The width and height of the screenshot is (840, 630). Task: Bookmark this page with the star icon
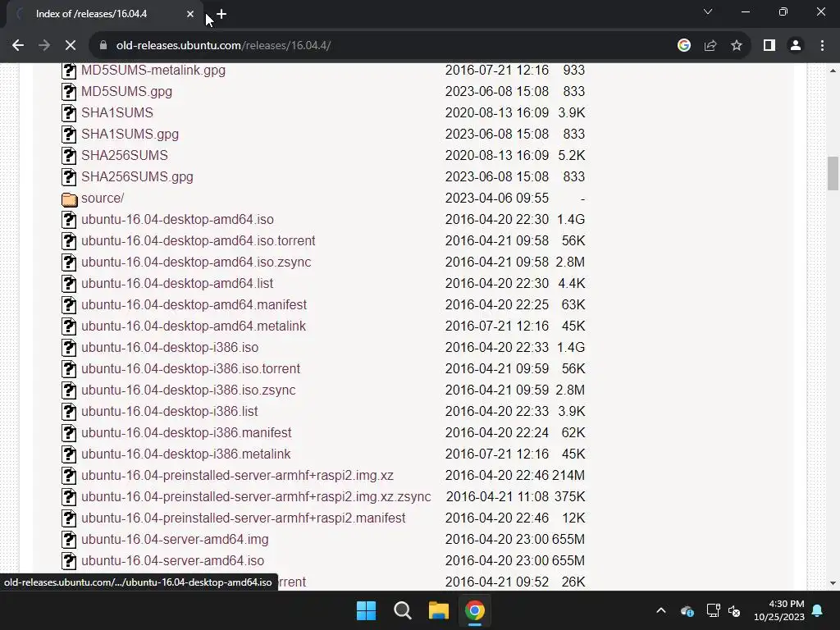point(737,46)
